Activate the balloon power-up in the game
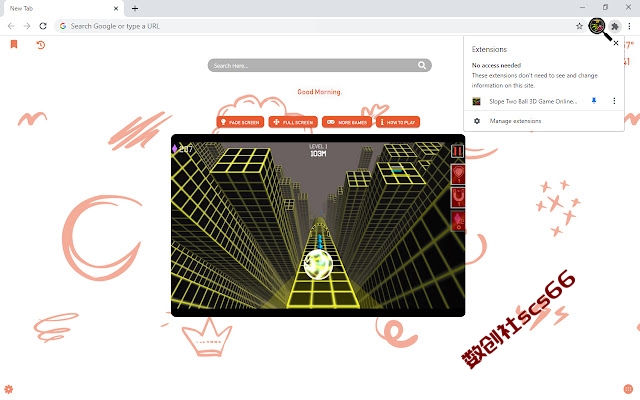The image size is (640, 400). coord(458,174)
